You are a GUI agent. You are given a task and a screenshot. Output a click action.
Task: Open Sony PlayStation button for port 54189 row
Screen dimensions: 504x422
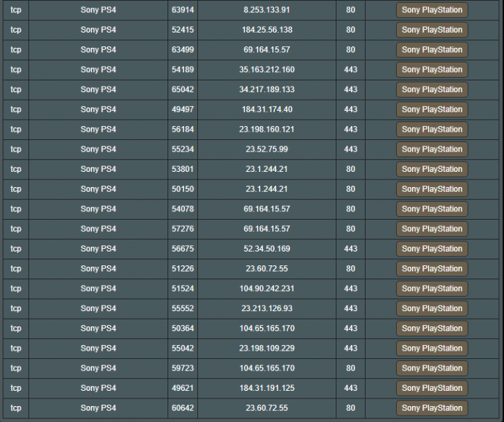coord(432,70)
